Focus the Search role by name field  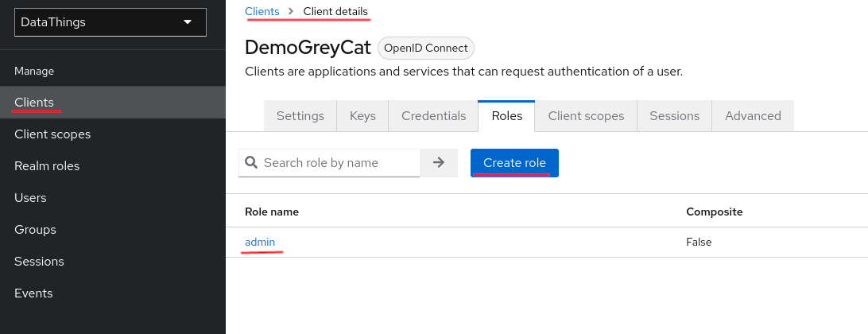click(x=329, y=163)
